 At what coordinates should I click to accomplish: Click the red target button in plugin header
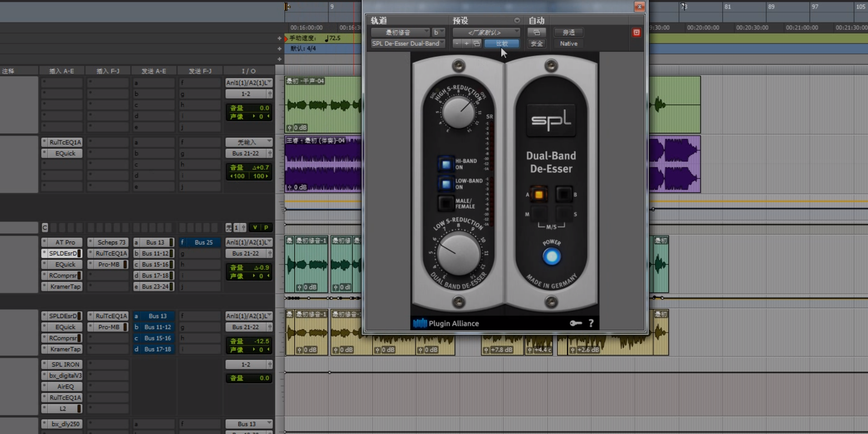(x=636, y=33)
